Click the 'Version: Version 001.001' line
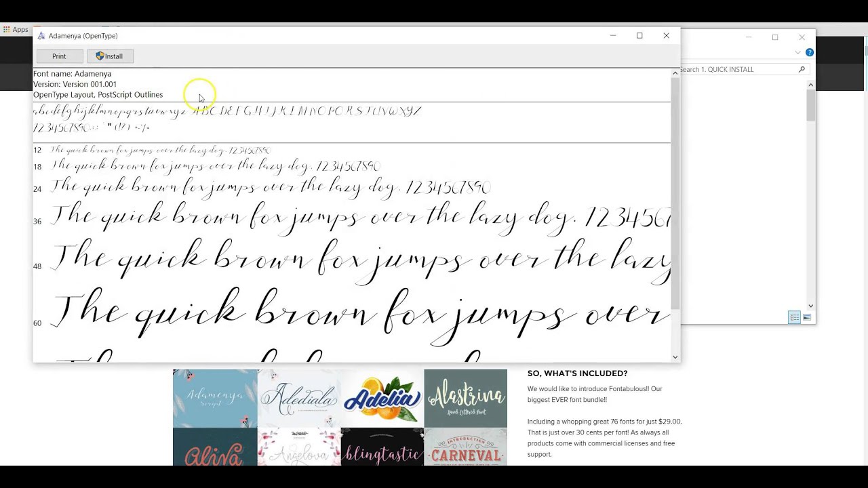Screen dimensions: 868x488 [75, 84]
